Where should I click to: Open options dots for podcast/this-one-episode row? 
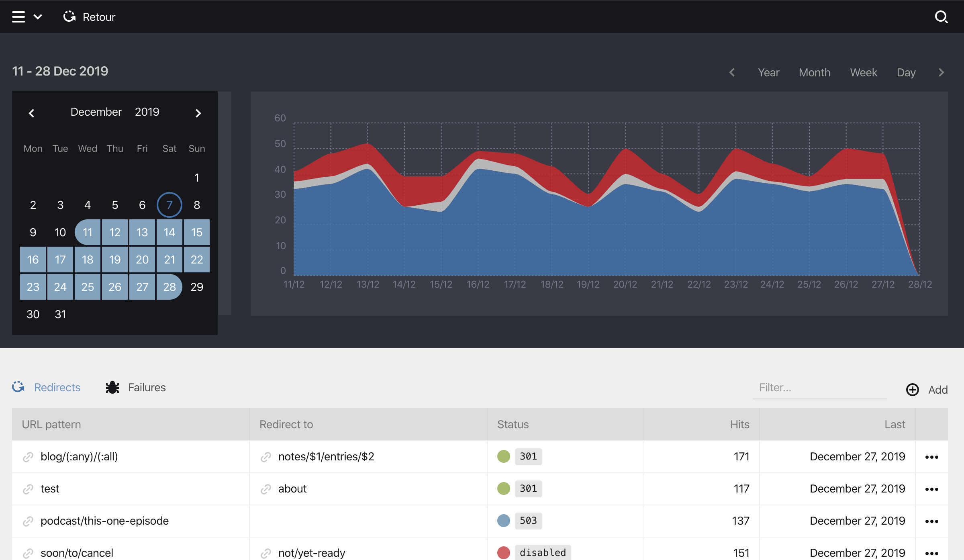(931, 521)
